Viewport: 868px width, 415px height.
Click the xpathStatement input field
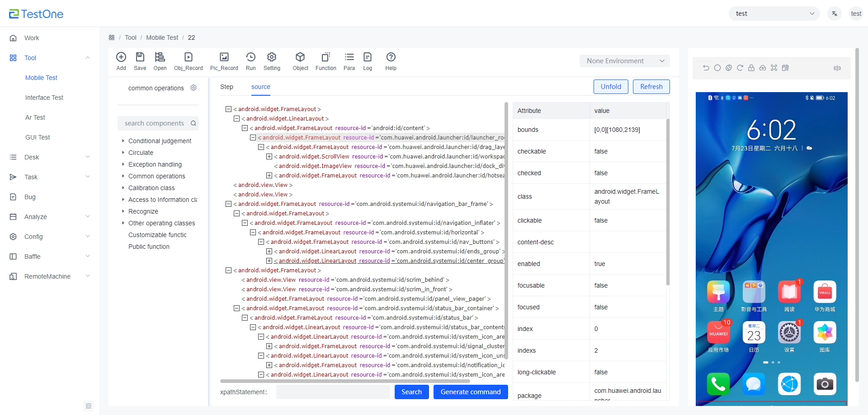pyautogui.click(x=333, y=392)
